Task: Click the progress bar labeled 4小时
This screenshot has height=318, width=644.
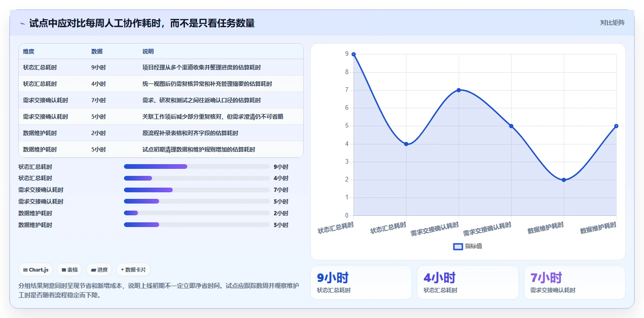Action: [197, 178]
